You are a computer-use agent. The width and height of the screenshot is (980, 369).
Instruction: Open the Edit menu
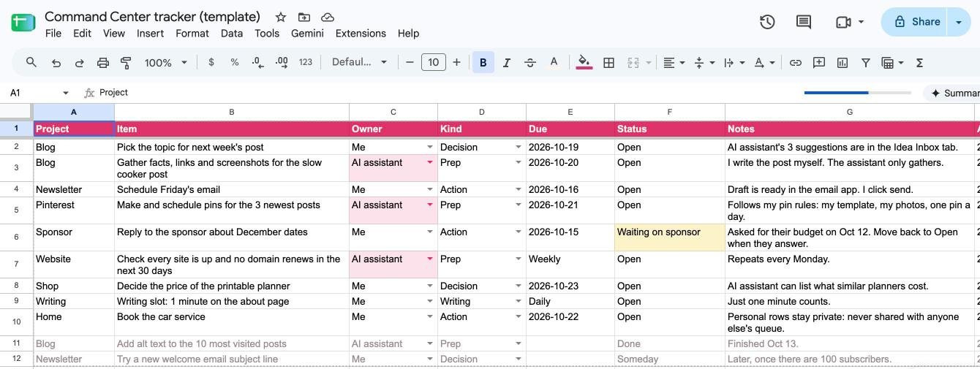click(82, 34)
